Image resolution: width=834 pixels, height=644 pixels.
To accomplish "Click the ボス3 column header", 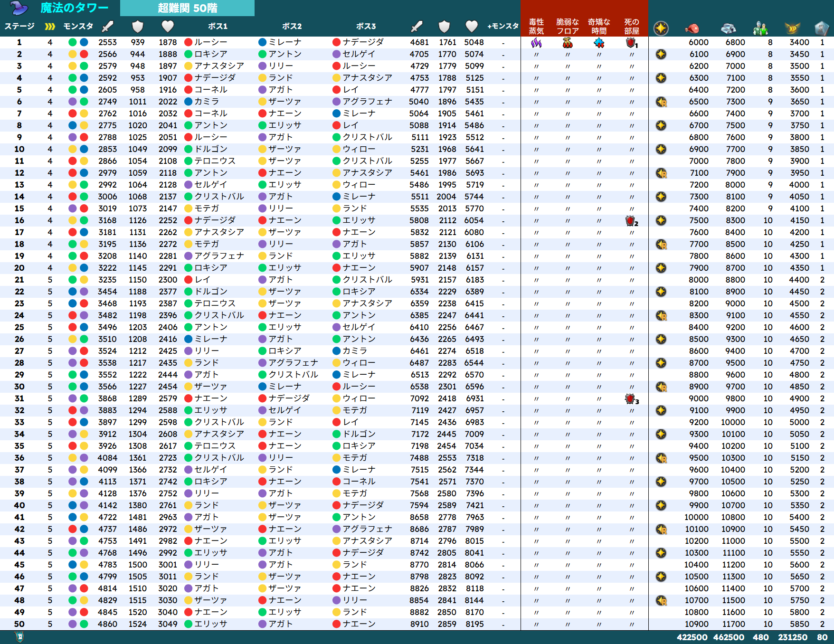I will pos(366,26).
